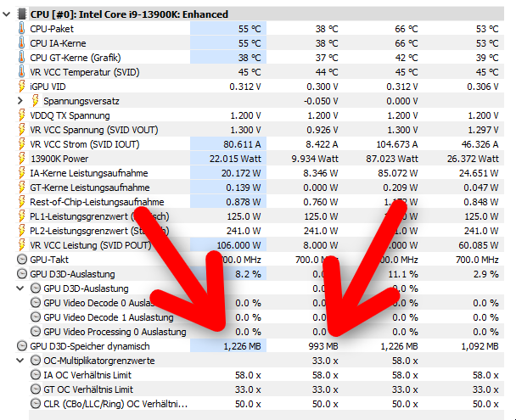Click lightning icon beside VDDQ TX Spannung
Screen dimensions: 516x420
[22, 115]
